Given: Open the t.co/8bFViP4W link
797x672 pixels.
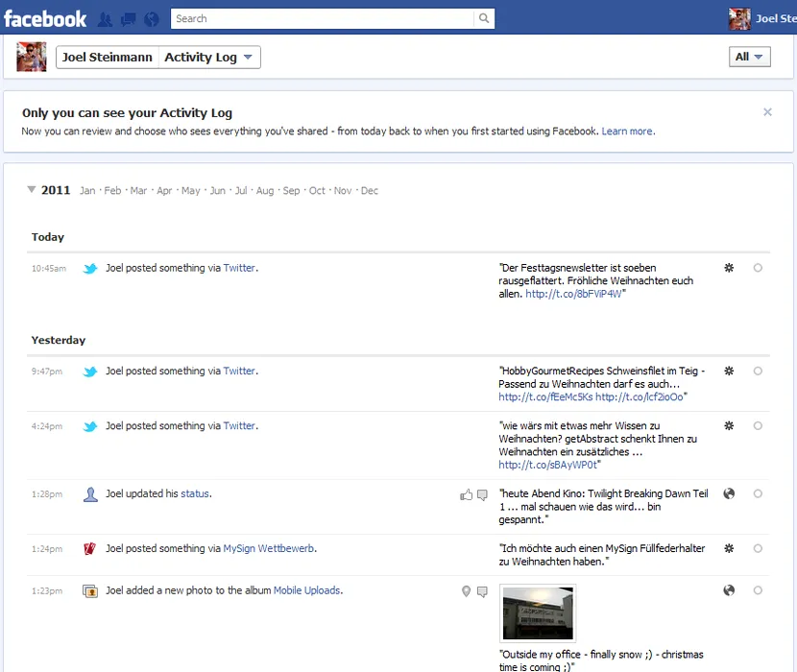Looking at the screenshot, I should coord(573,294).
